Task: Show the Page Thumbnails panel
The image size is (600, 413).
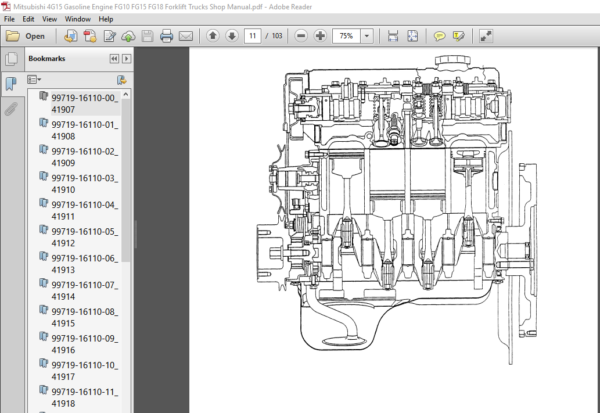Action: coord(11,59)
